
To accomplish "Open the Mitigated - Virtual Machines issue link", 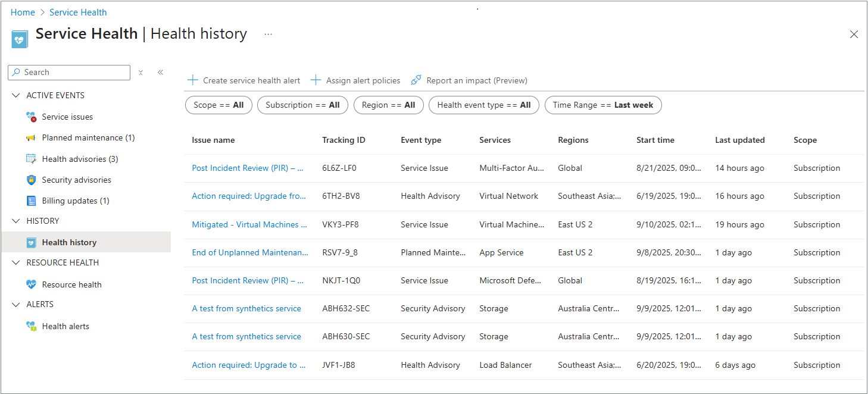I will click(x=249, y=224).
